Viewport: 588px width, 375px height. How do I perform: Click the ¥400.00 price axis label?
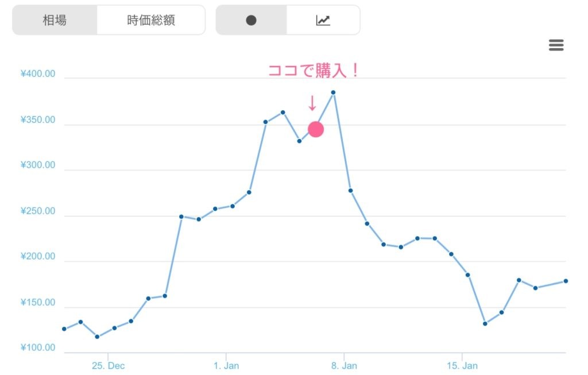pyautogui.click(x=38, y=74)
